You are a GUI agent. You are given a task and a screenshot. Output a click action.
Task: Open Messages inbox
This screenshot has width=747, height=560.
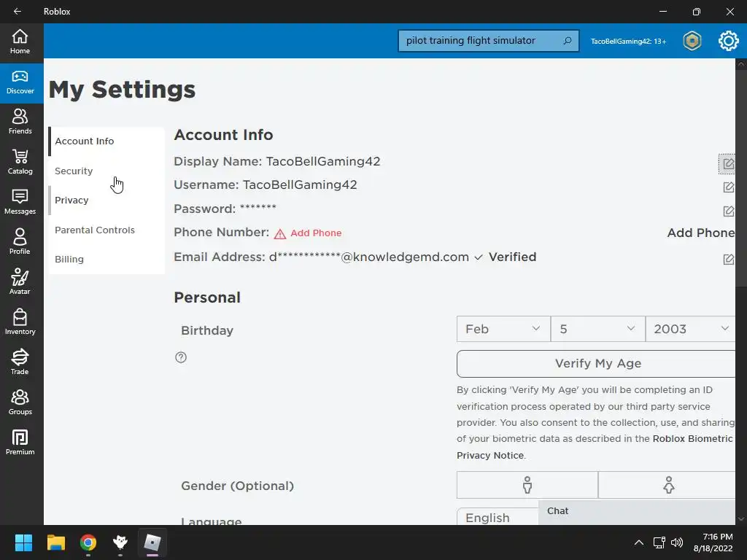[x=20, y=203]
